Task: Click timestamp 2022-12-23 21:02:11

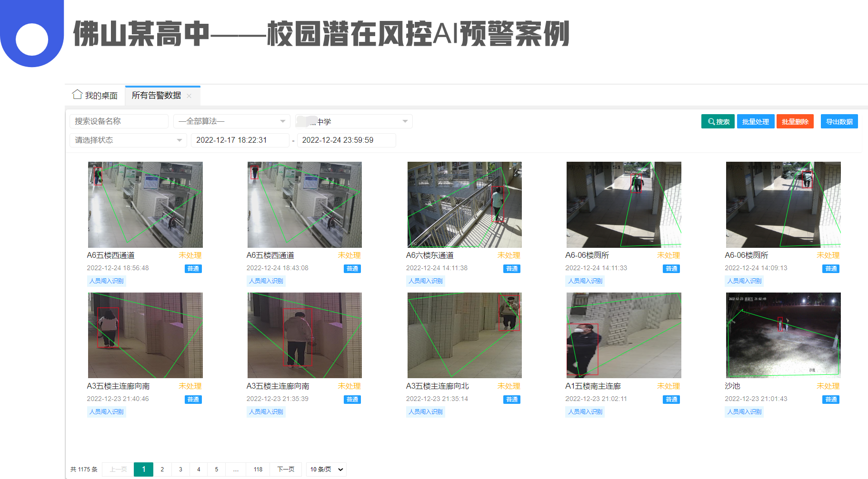Action: pyautogui.click(x=596, y=399)
